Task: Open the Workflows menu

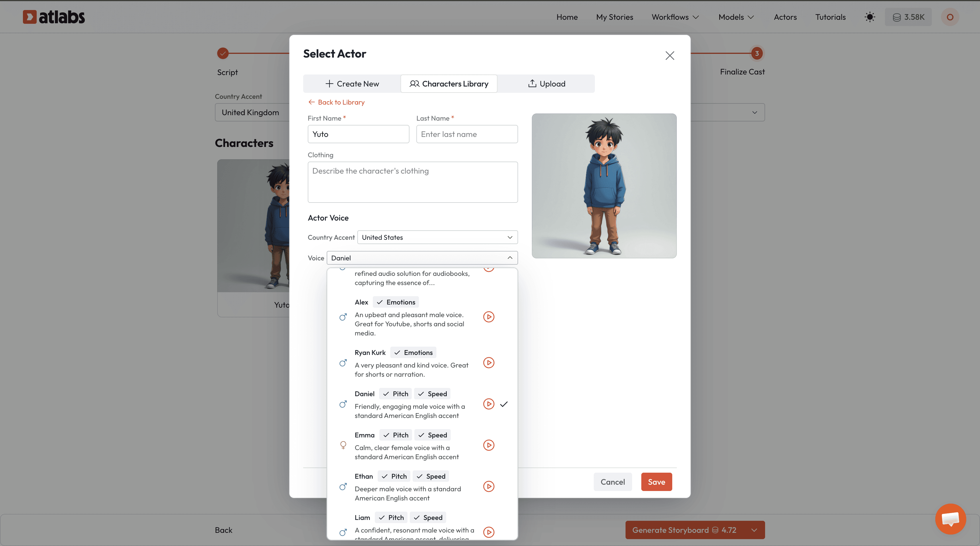Action: click(x=675, y=17)
